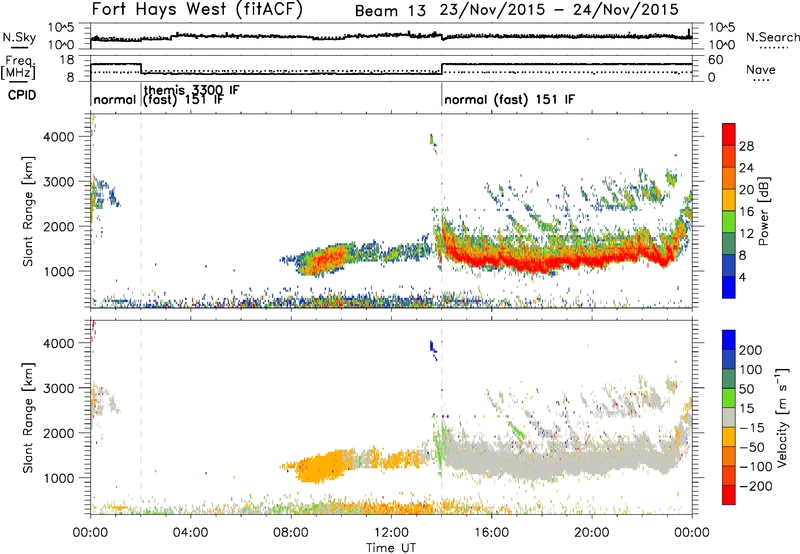Viewport: 800px width, 554px height.
Task: Click the red top of the power colorbar
Action: tap(729, 134)
